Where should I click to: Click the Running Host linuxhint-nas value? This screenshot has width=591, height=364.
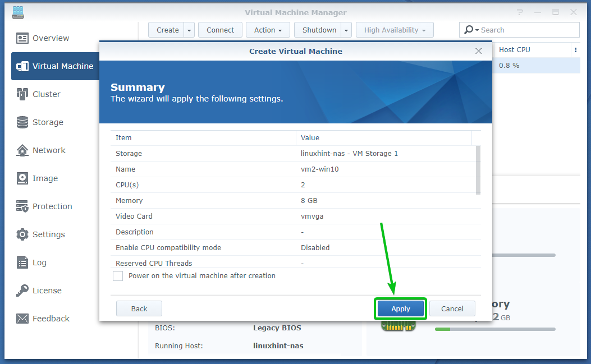coord(278,345)
